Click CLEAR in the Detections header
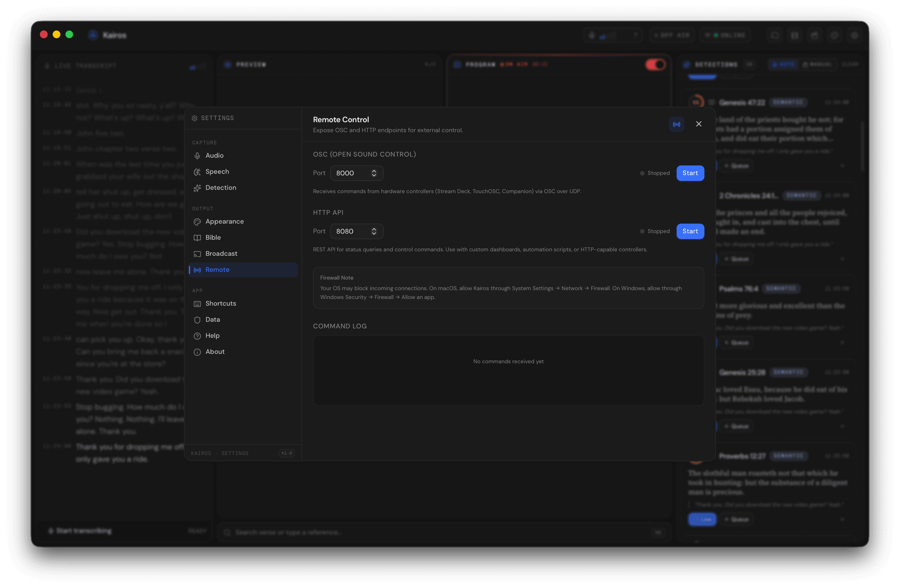 pos(850,65)
